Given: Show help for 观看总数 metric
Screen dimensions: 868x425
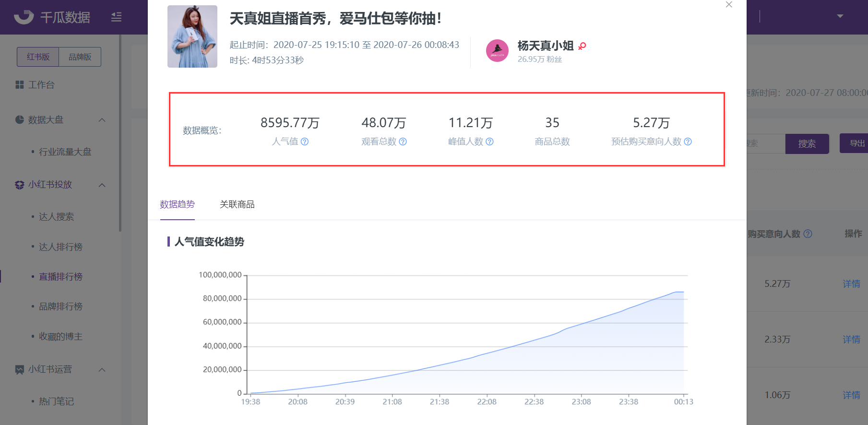Looking at the screenshot, I should [403, 142].
